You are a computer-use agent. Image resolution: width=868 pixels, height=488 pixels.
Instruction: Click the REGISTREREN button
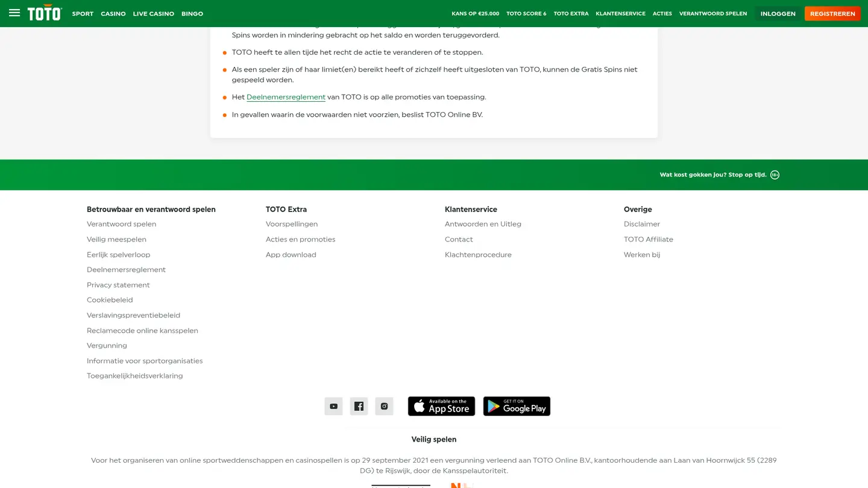[x=832, y=13]
